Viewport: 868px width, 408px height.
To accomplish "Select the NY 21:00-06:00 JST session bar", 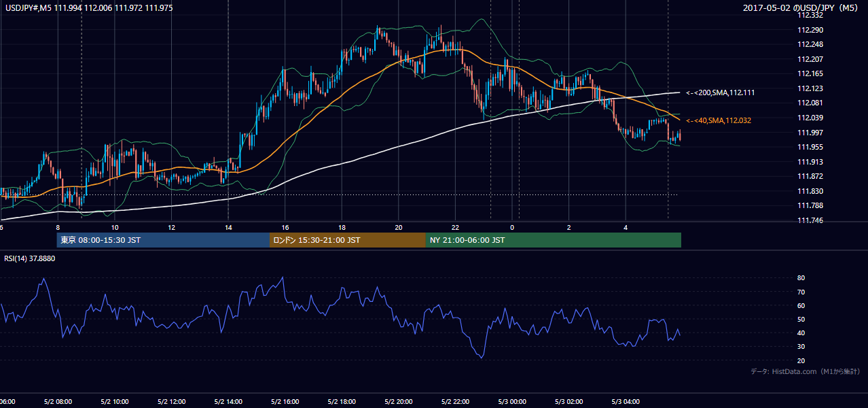I will click(x=554, y=240).
